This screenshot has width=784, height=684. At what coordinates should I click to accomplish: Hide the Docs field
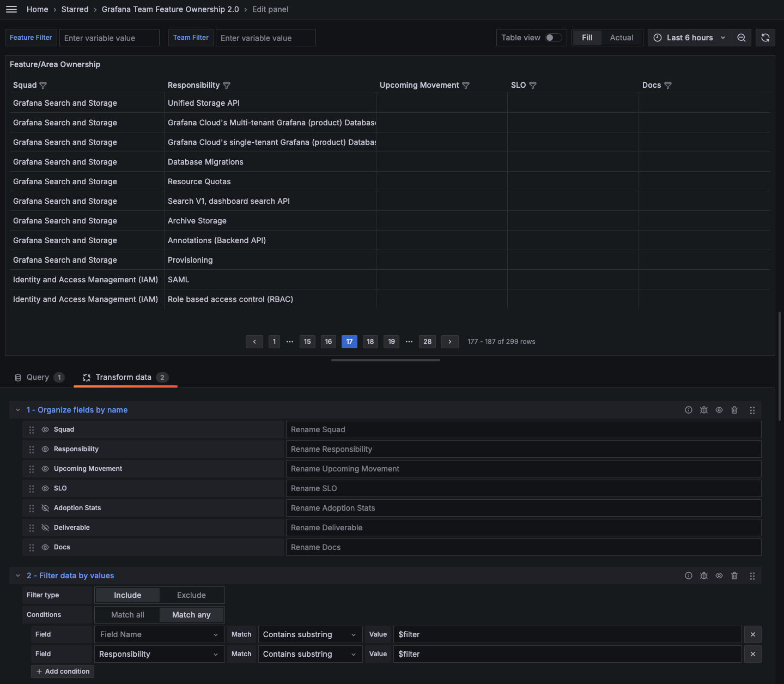(45, 547)
